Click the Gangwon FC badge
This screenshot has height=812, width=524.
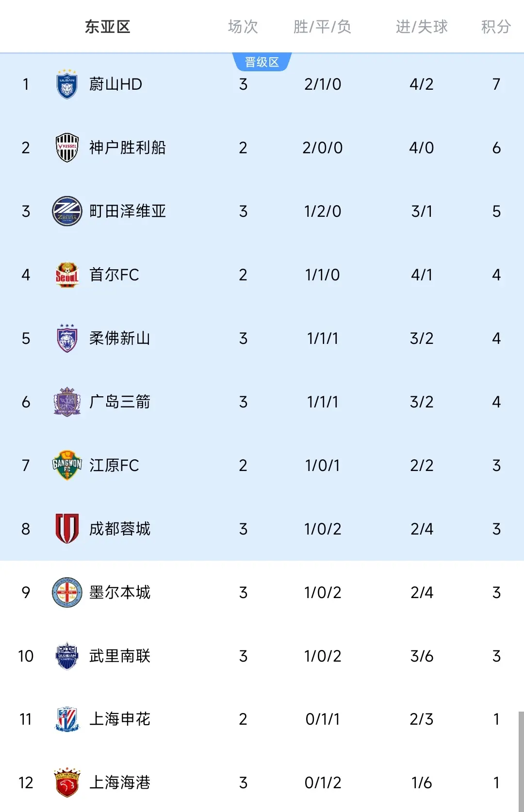click(67, 466)
